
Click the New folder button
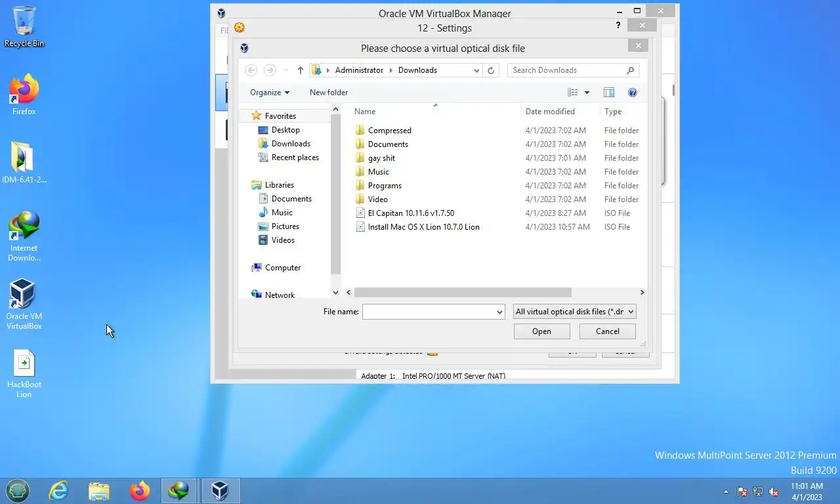329,93
